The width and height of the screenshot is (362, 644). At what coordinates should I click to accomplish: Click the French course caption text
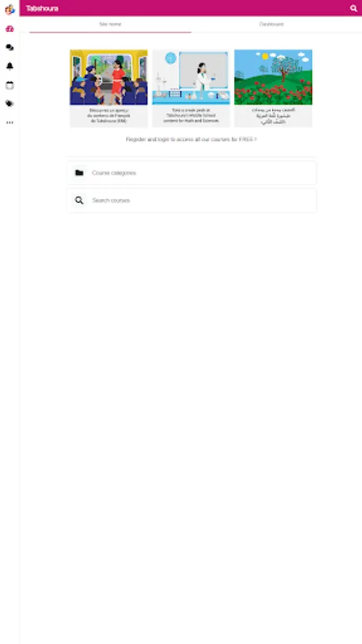[x=109, y=116]
